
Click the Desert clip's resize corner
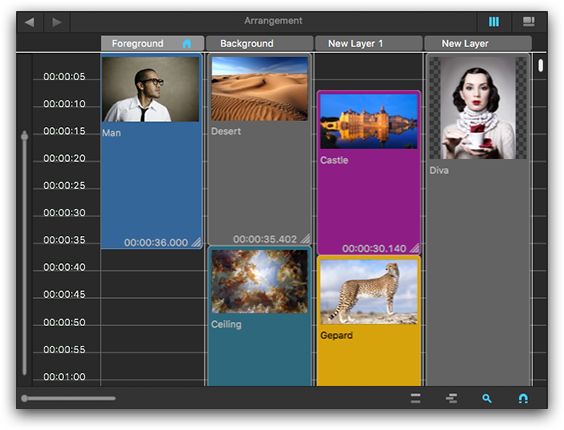coord(305,239)
